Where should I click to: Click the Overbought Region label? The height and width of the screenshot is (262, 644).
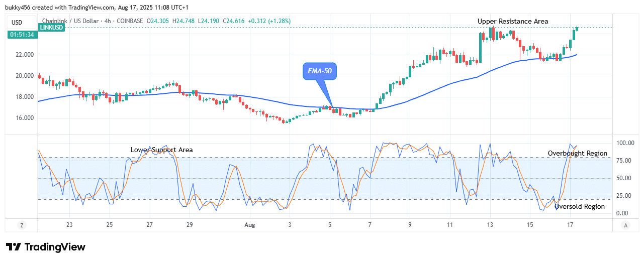point(577,153)
